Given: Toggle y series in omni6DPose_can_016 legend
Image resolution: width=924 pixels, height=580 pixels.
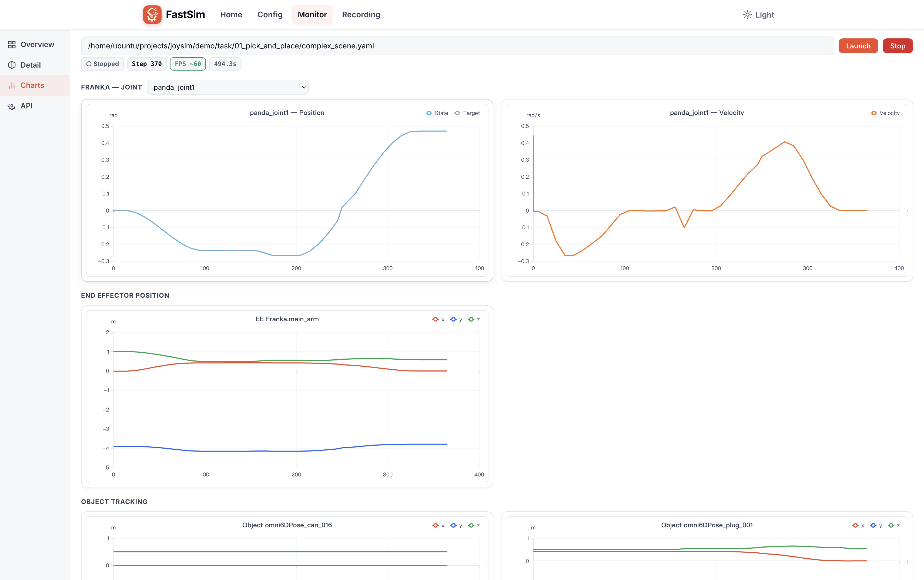Looking at the screenshot, I should click(456, 526).
